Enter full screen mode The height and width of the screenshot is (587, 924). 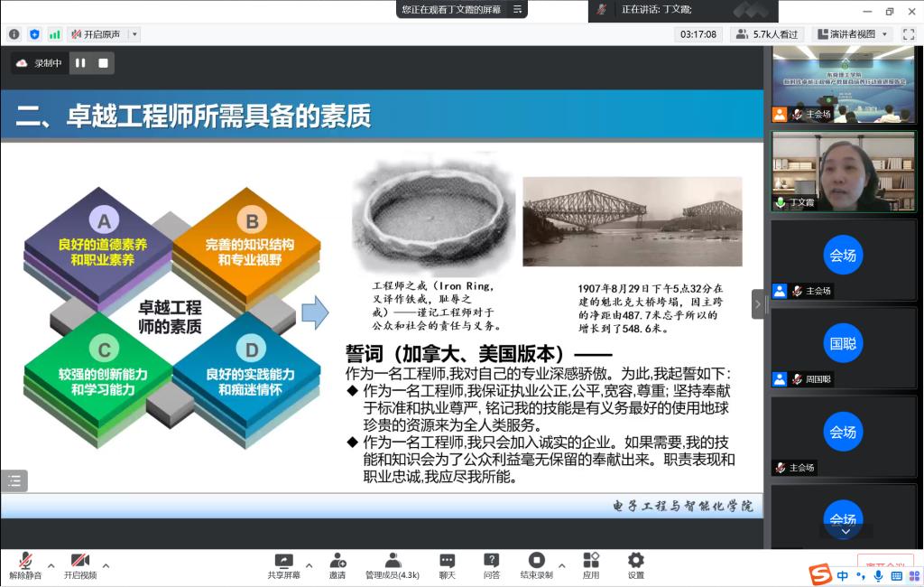click(x=907, y=34)
